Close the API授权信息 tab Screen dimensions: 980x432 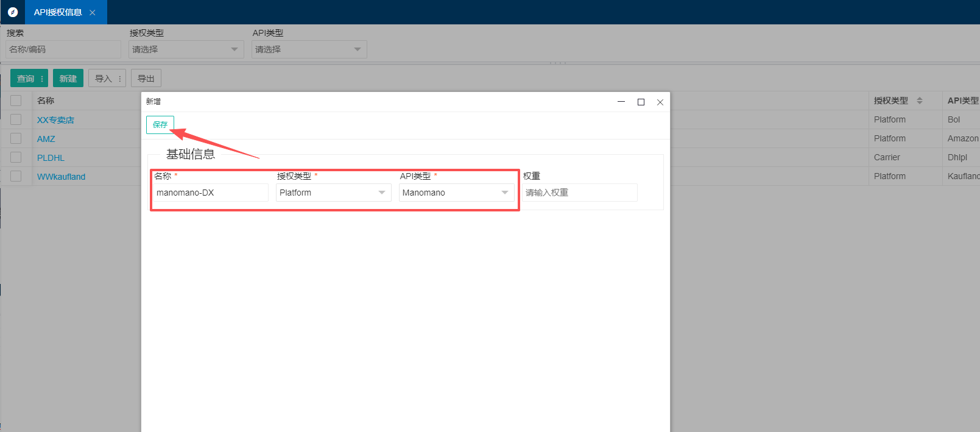(x=93, y=13)
